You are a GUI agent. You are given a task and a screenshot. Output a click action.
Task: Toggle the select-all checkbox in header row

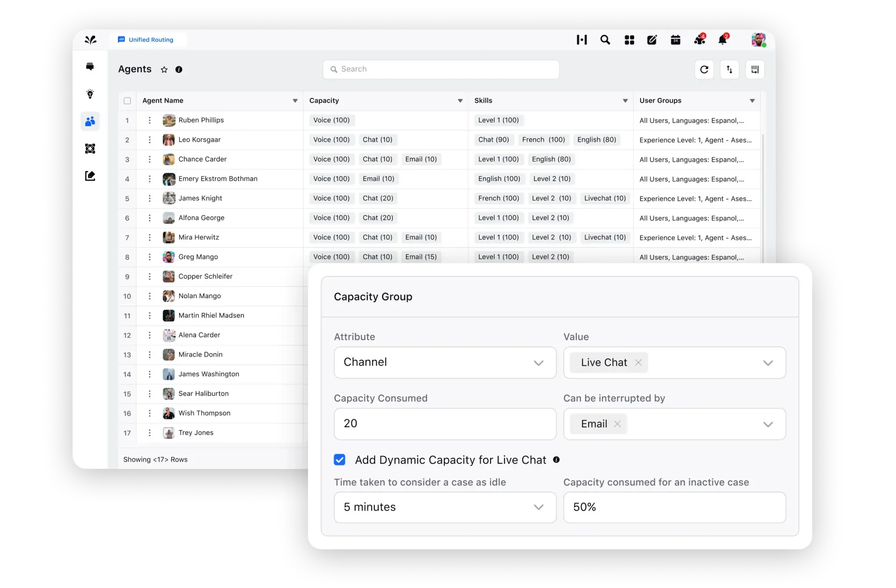[x=127, y=100]
